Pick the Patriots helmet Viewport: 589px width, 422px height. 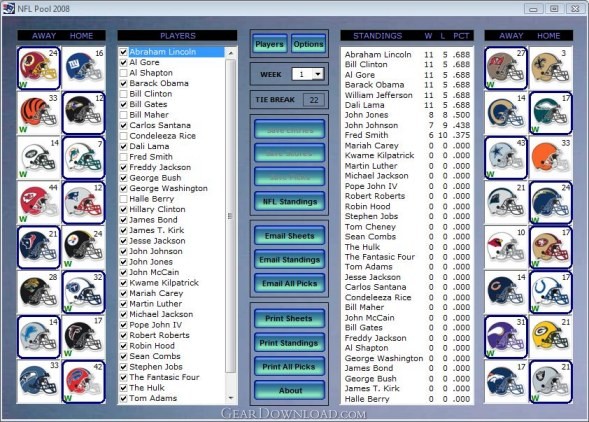tap(83, 203)
